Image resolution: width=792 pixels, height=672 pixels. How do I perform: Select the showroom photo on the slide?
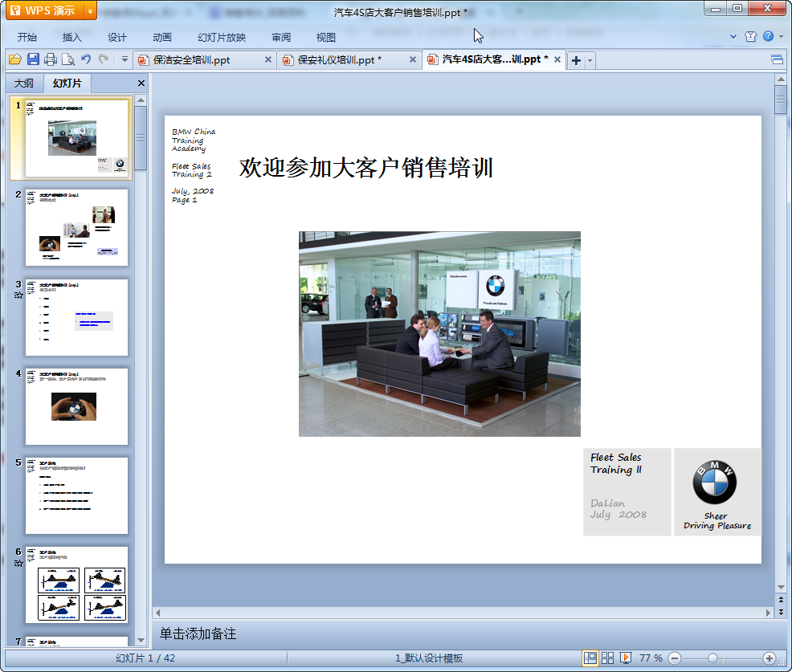[x=439, y=334]
